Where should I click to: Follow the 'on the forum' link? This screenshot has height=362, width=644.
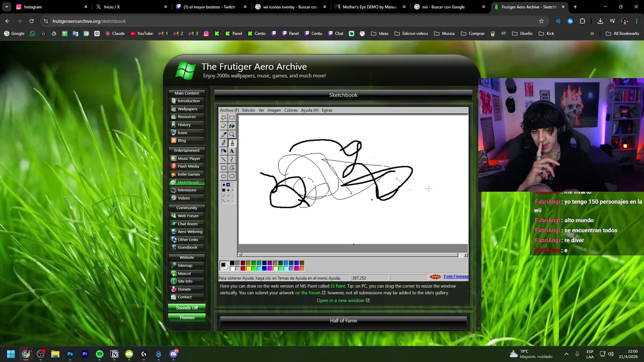click(310, 293)
